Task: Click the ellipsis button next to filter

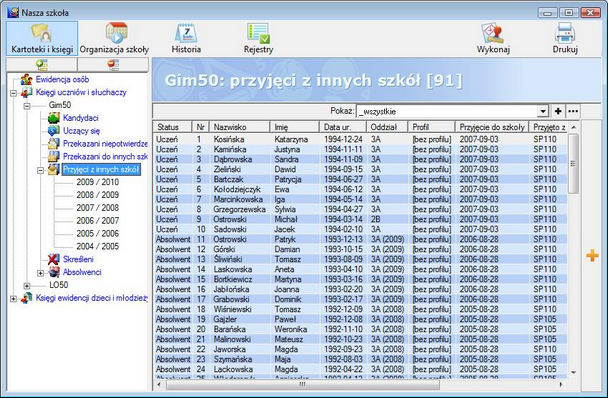Action: (573, 111)
